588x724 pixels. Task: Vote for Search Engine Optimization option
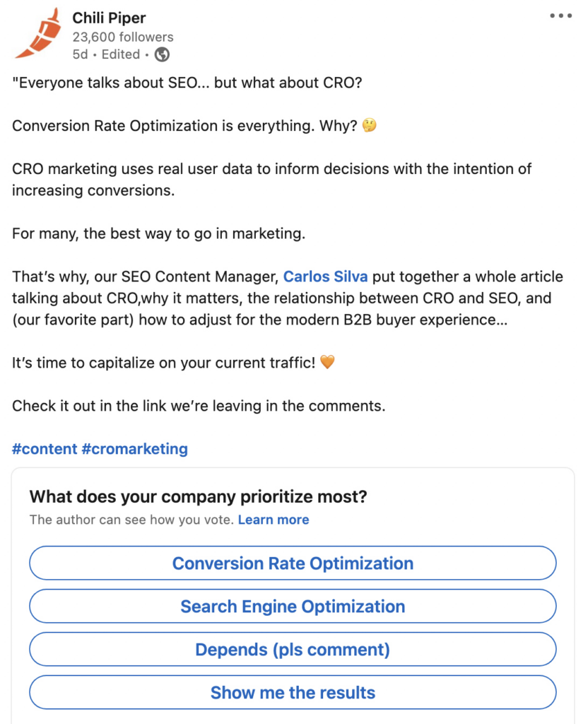tap(293, 606)
